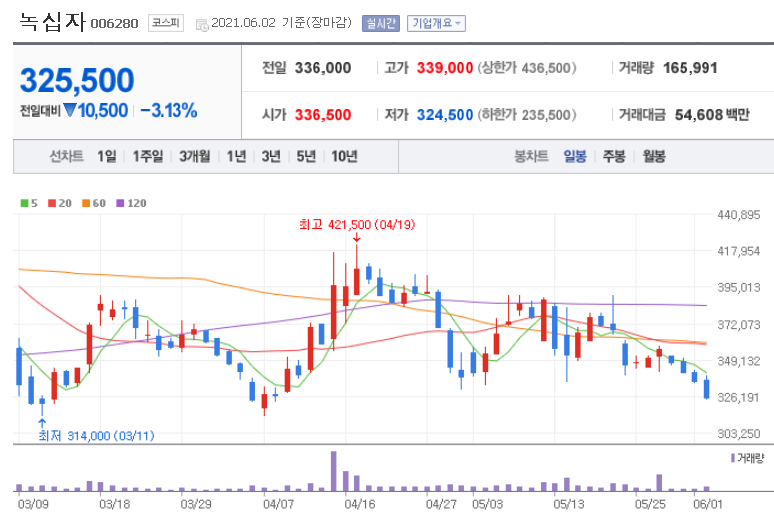Switch to 일봉 daily candle chart
The image size is (774, 523).
575,156
